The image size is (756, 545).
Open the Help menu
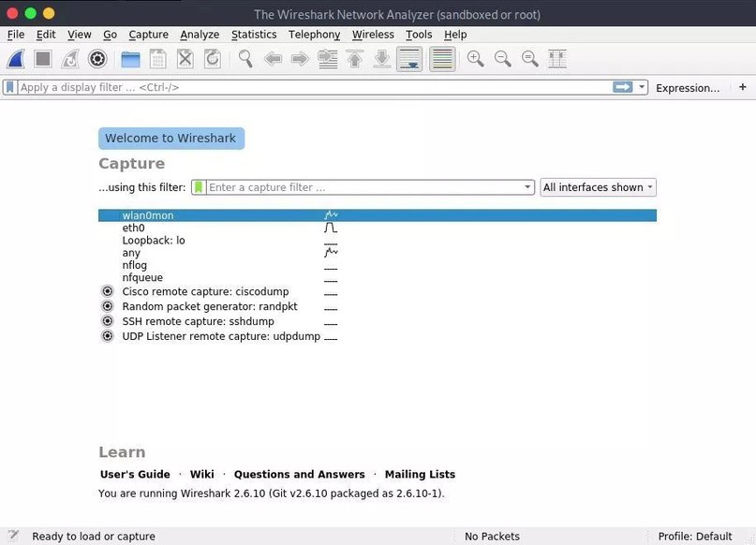pyautogui.click(x=455, y=35)
